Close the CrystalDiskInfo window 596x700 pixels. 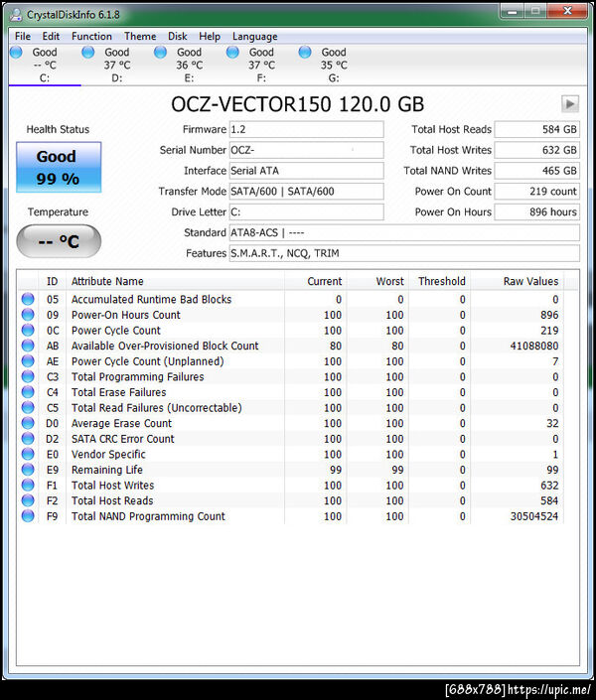click(567, 11)
